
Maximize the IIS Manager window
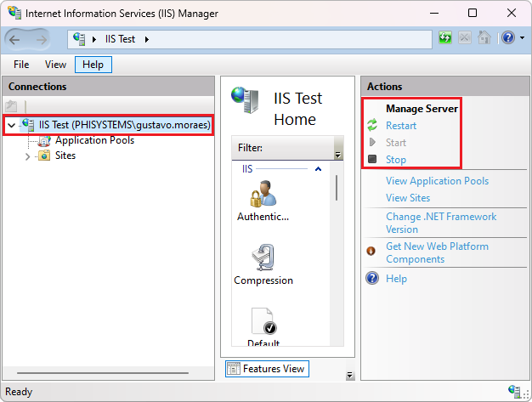473,14
